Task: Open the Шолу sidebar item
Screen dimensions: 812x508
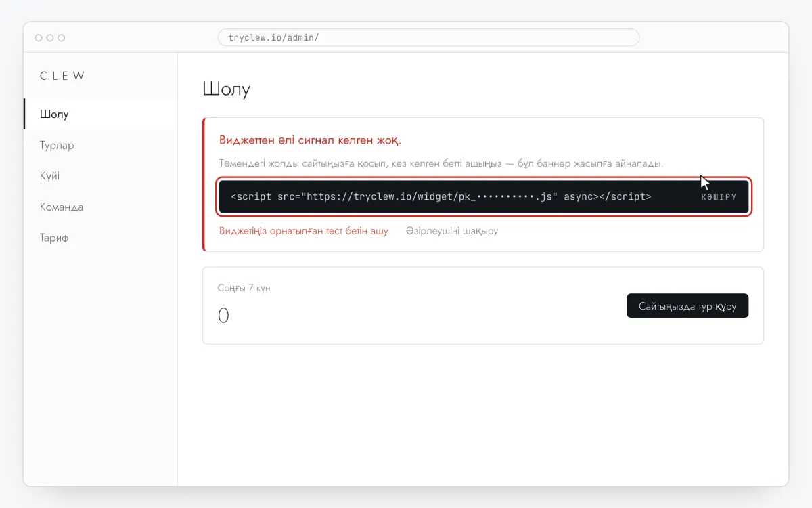Action: [x=101, y=114]
